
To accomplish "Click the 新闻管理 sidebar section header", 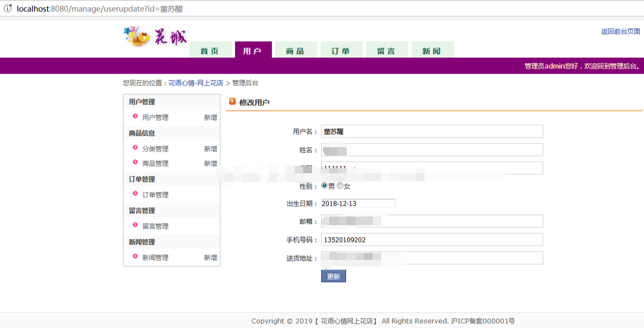I will coord(142,242).
